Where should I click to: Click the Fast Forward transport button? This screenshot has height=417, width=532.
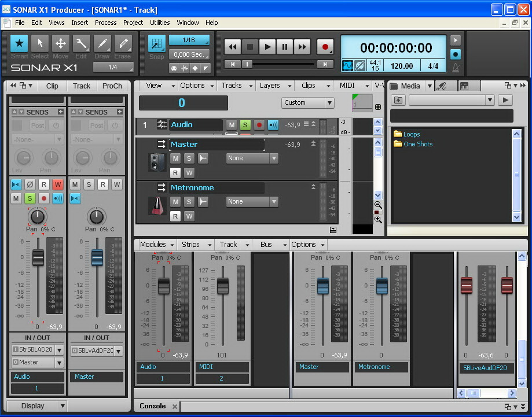click(302, 47)
